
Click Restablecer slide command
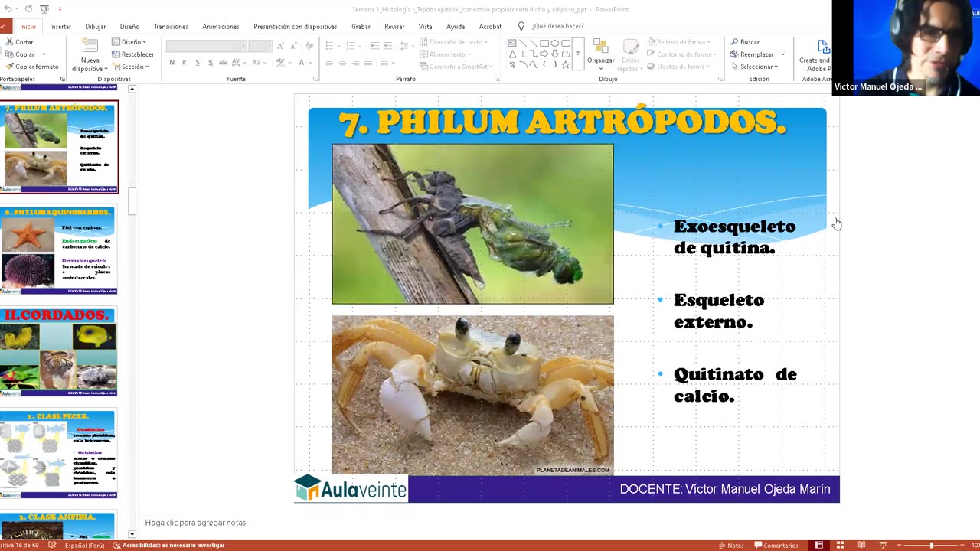[x=132, y=54]
